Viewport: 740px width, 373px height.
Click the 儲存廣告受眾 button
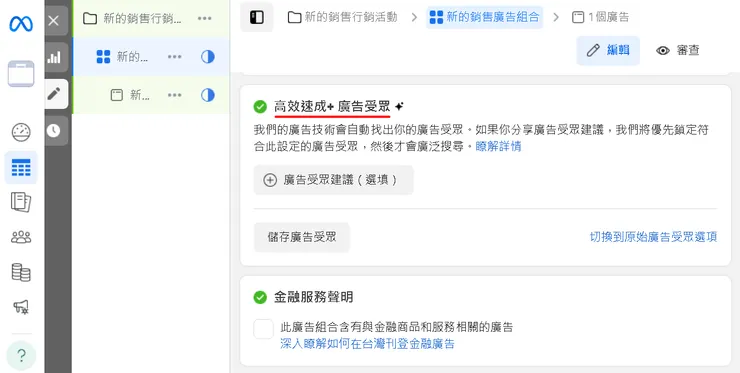(302, 237)
